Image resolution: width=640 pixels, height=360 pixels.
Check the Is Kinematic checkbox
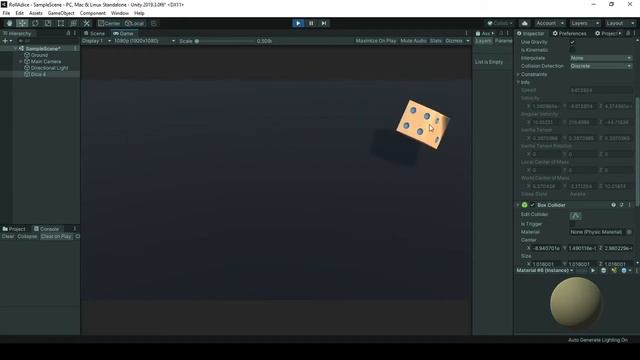(572, 50)
